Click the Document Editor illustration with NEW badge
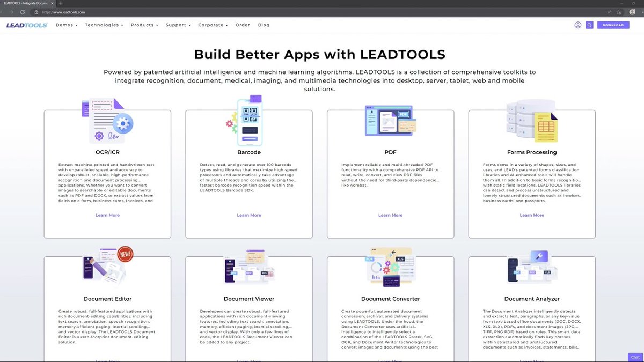644x362 pixels. click(x=108, y=267)
